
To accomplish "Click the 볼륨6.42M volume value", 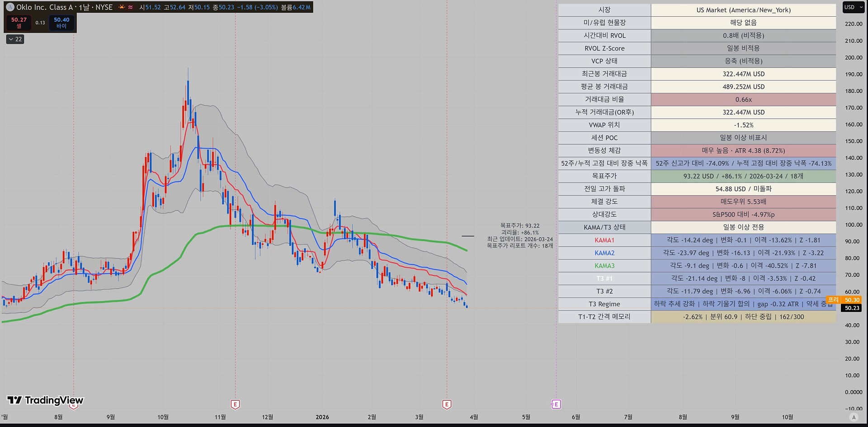I will (296, 7).
